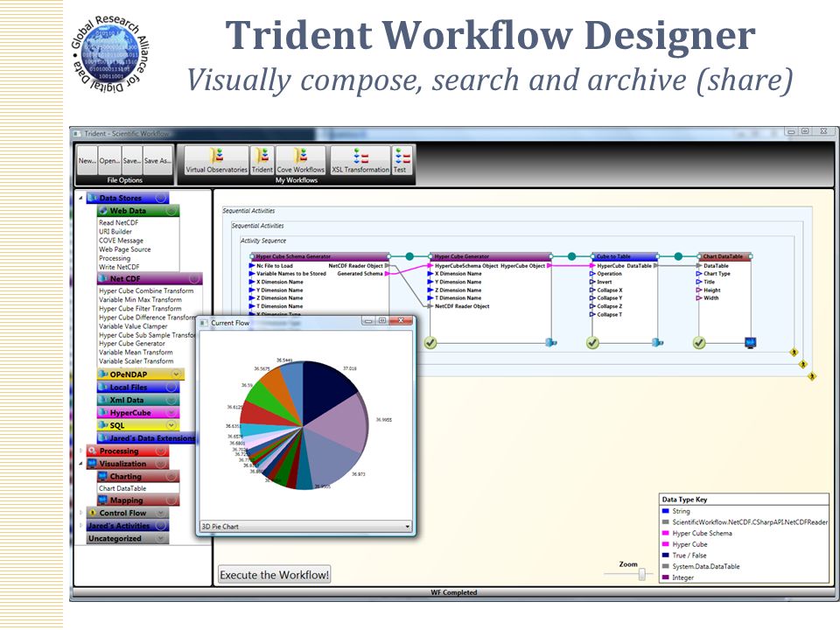The height and width of the screenshot is (630, 840).
Task: Click the Save button
Action: 132,160
